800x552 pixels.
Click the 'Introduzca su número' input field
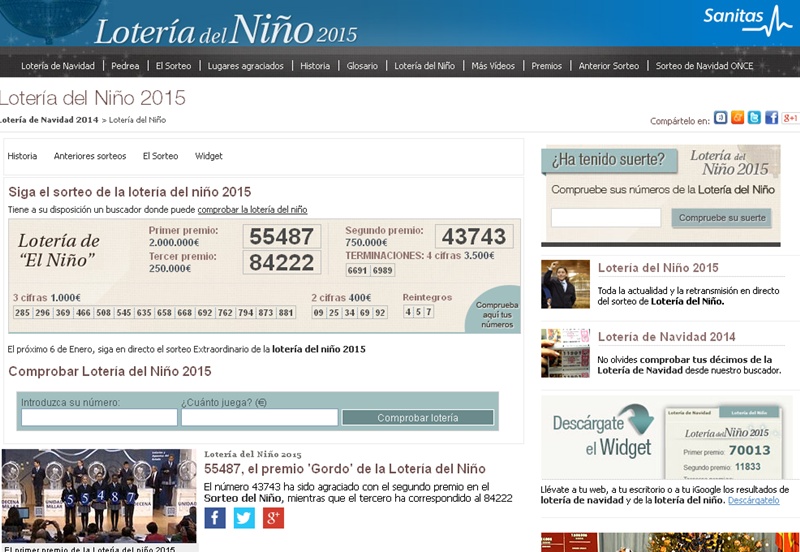99,418
